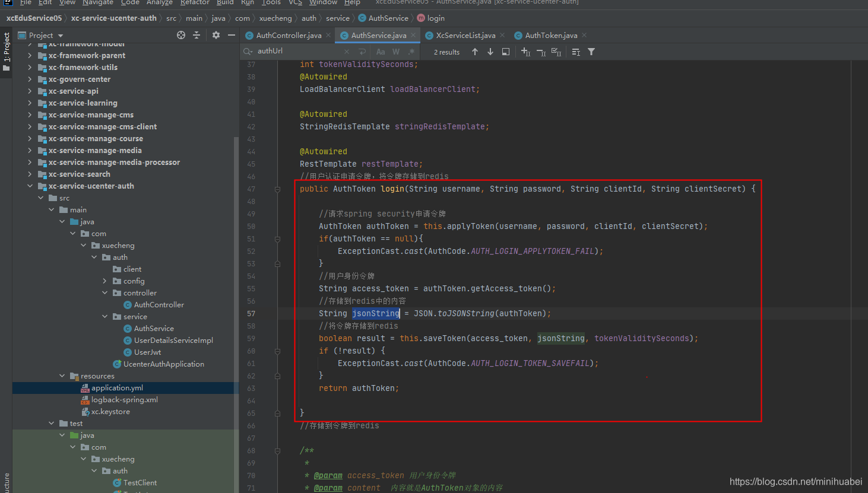
Task: Close the AuthToken.java tab
Action: tap(584, 35)
